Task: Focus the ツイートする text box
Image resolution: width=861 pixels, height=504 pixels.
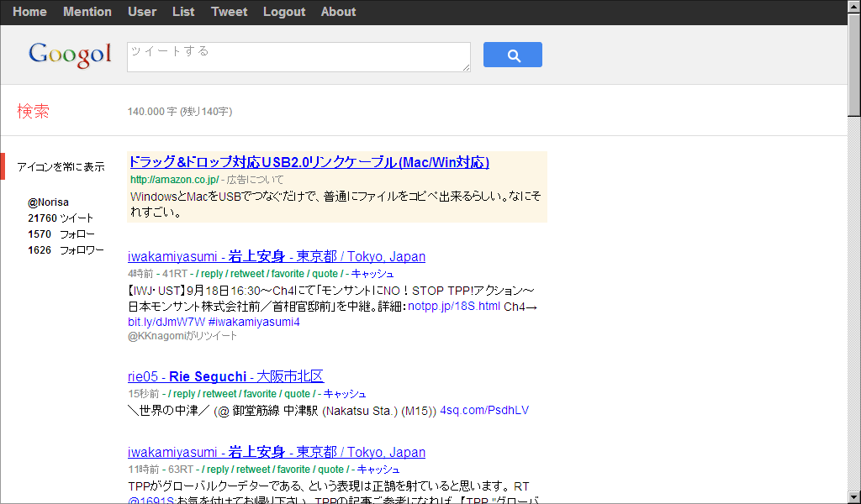Action: 298,57
